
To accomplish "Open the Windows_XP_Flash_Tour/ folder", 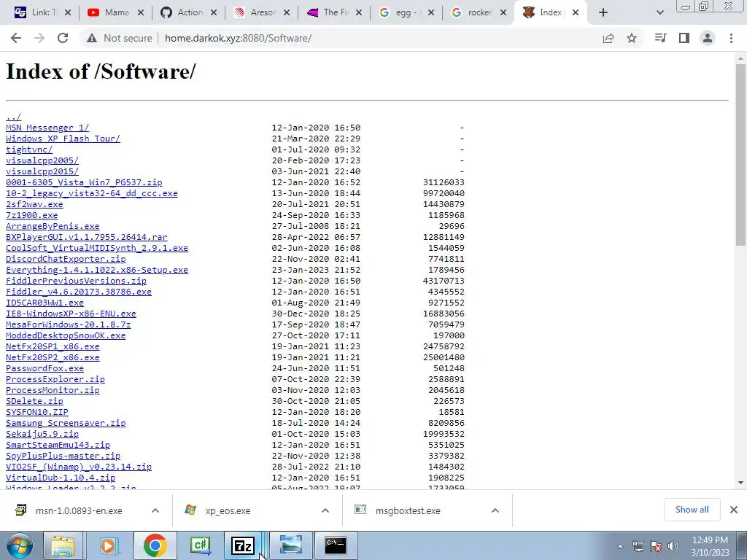I will 63,139.
